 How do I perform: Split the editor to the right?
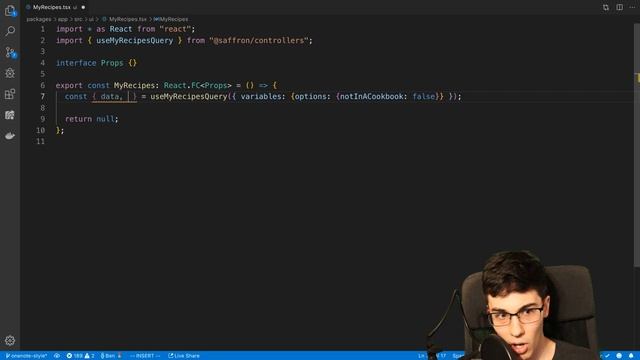pyautogui.click(x=619, y=7)
